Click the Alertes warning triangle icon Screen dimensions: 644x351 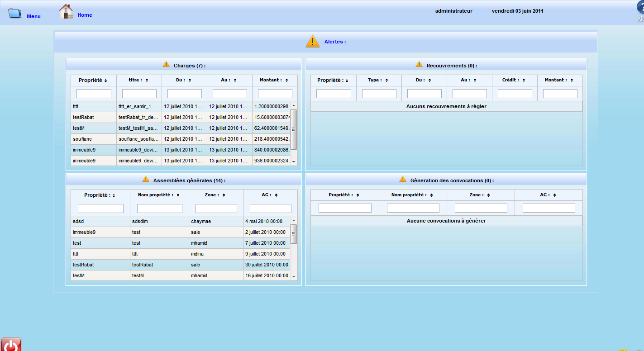(313, 41)
